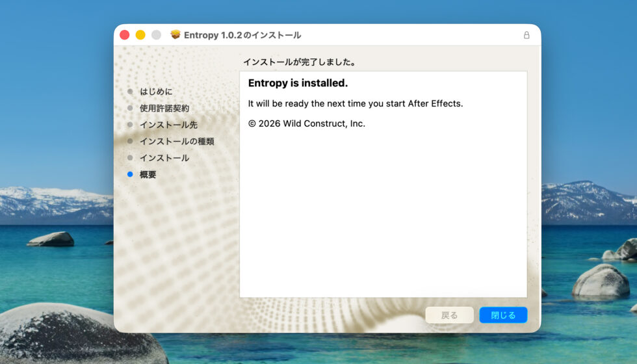
Task: Click the window title 'Entropy 1.0.2のインストール'
Action: point(242,35)
